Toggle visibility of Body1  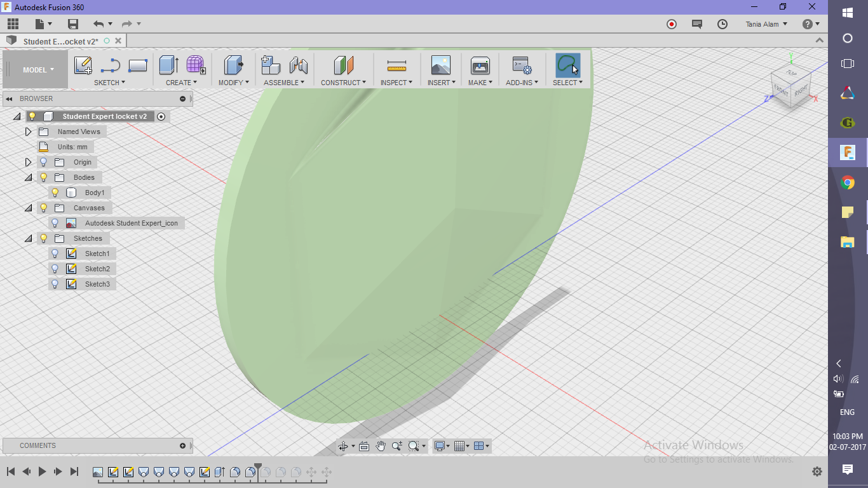tap(55, 193)
